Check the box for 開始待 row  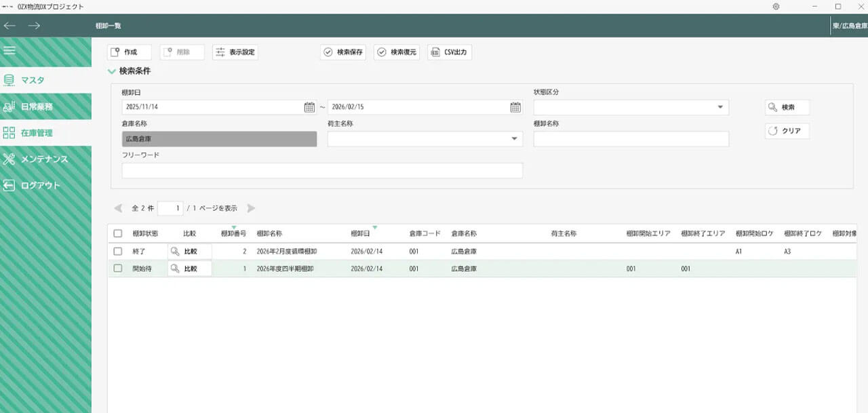118,269
